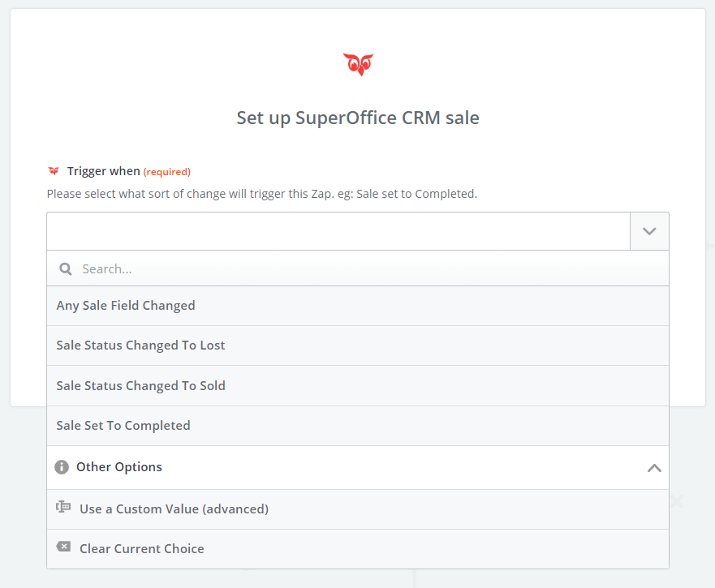Image resolution: width=715 pixels, height=588 pixels.
Task: Select Any Sale Field Changed option
Action: [126, 306]
